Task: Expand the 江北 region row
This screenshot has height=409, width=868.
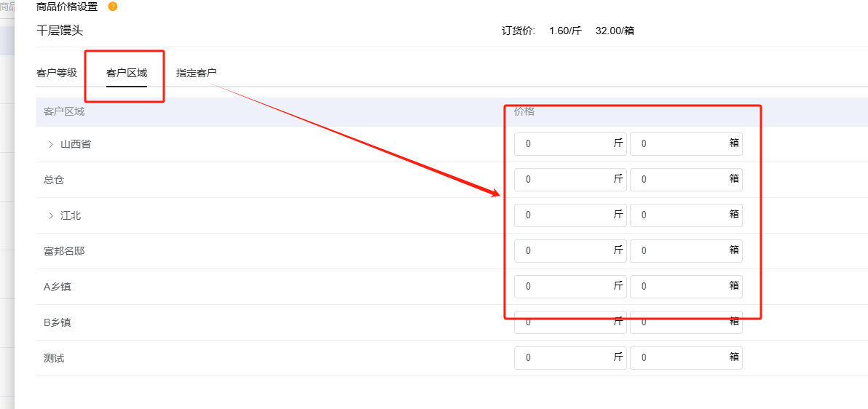Action: click(x=51, y=215)
